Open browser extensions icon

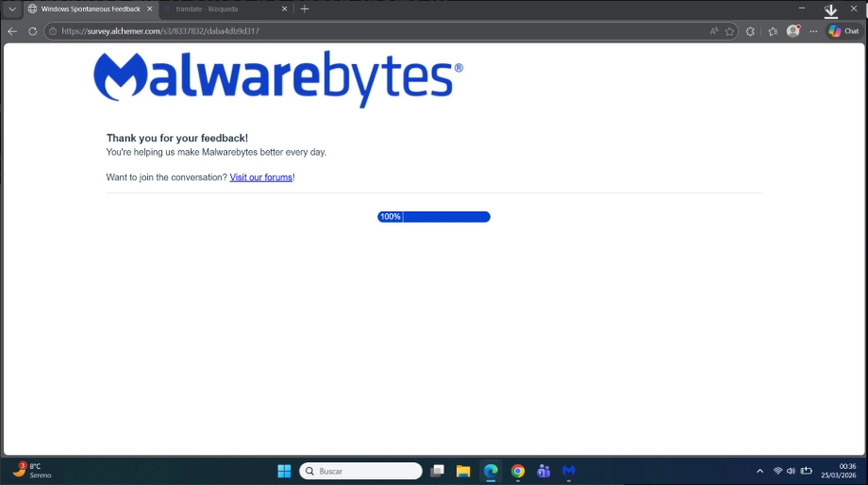coord(750,31)
